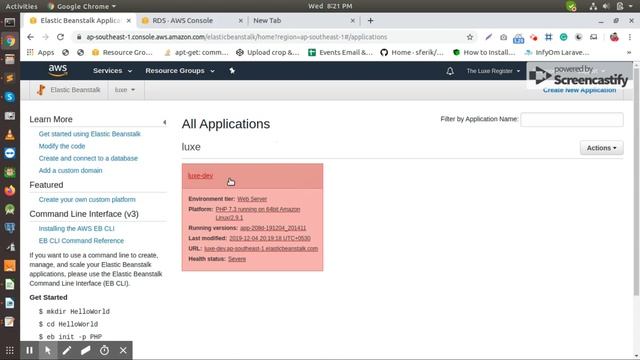Open Installing the AWS EB CLI link
The image size is (640, 360).
click(76, 229)
